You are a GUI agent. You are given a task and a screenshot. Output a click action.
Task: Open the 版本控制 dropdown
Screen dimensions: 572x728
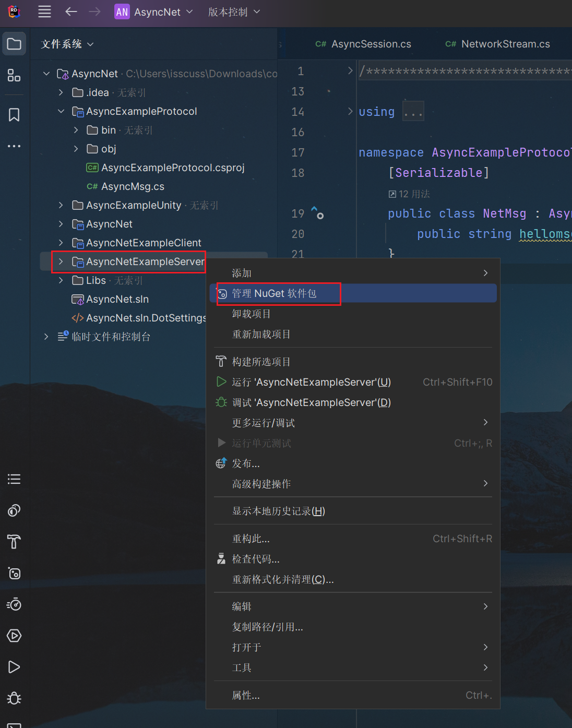(x=234, y=12)
